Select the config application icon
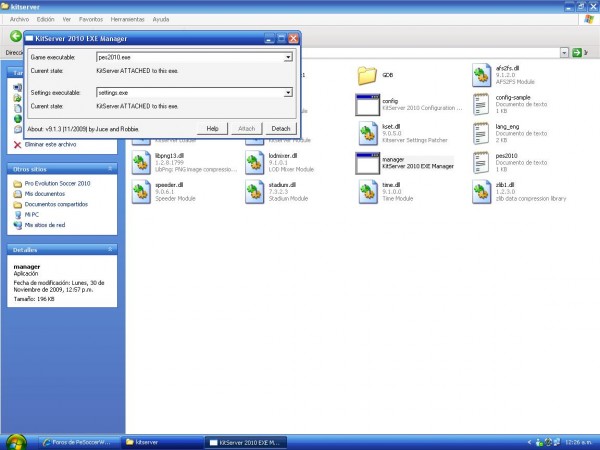The height and width of the screenshot is (450, 600). click(x=367, y=104)
